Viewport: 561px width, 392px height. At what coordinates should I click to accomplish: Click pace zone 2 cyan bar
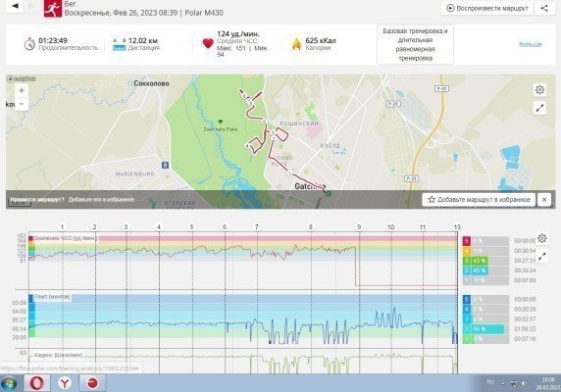click(484, 328)
